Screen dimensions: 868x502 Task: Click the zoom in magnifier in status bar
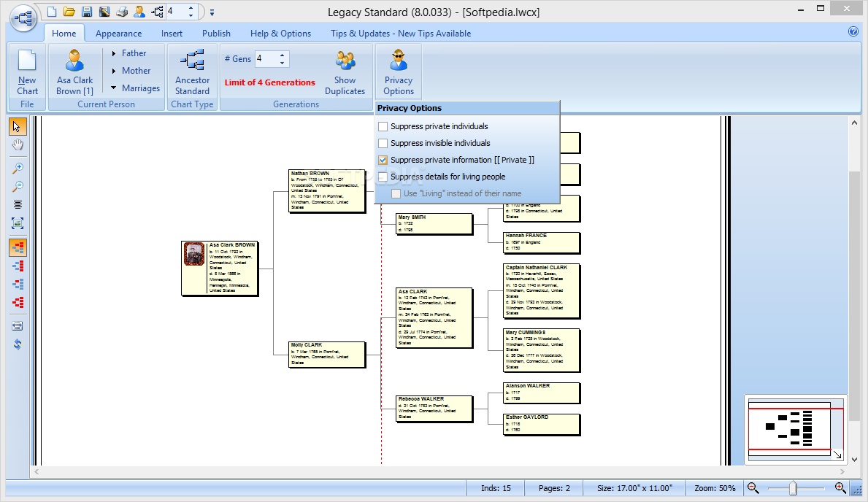click(840, 487)
